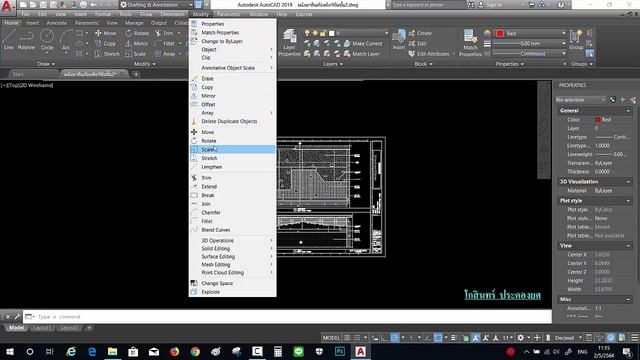Choose Match Properties in the Modify menu
Image resolution: width=640 pixels, height=360 pixels.
pos(233,32)
